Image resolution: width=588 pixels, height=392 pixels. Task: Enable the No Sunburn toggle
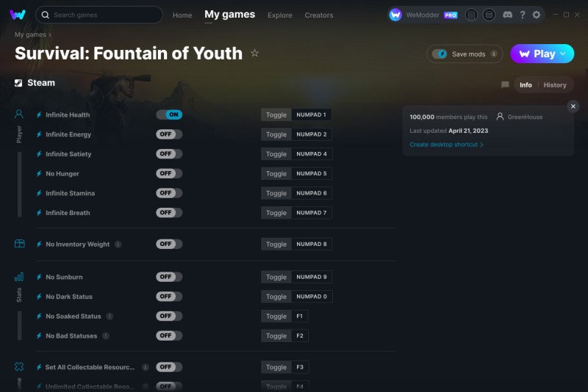(169, 277)
